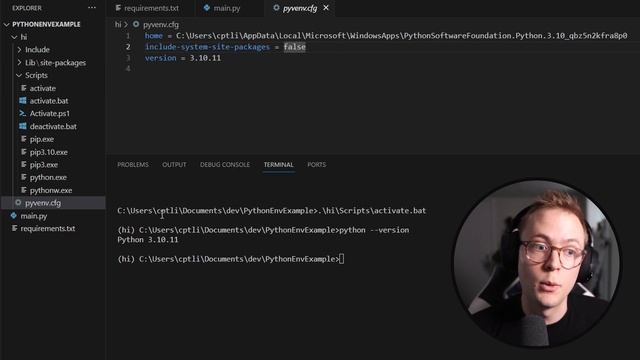Click the requirements.txt file icon in explorer
Screen dimensions: 640x360
14,228
